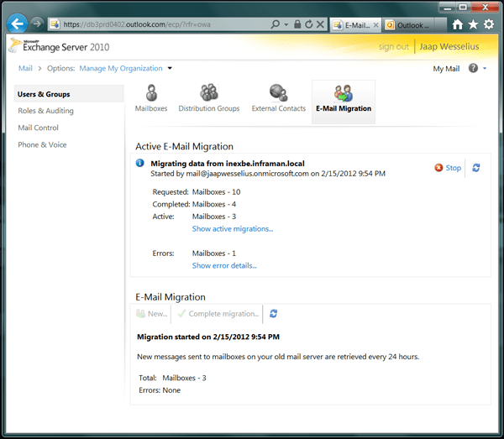
Task: Go back with the browser back arrow
Action: (17, 24)
